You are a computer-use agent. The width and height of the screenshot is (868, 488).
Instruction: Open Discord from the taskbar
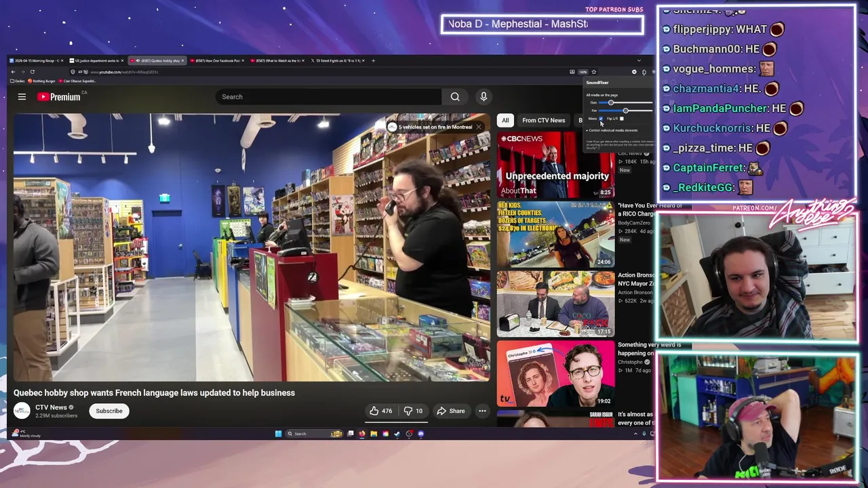tap(420, 434)
